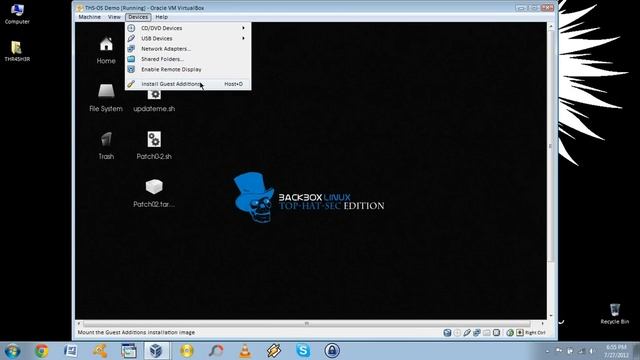This screenshot has width=640, height=360.
Task: Expand the USB Devices submenu arrow
Action: (x=244, y=38)
